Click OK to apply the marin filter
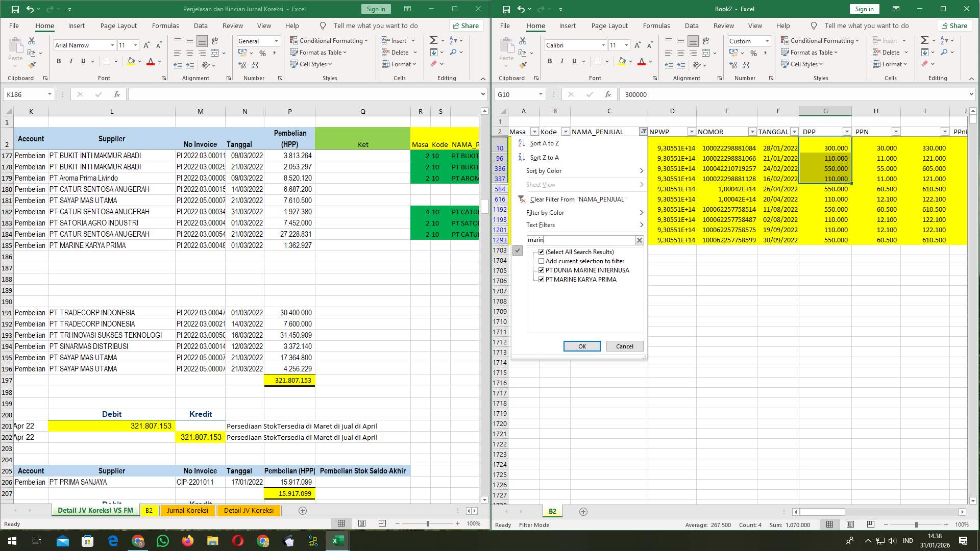The height and width of the screenshot is (551, 980). 582,346
